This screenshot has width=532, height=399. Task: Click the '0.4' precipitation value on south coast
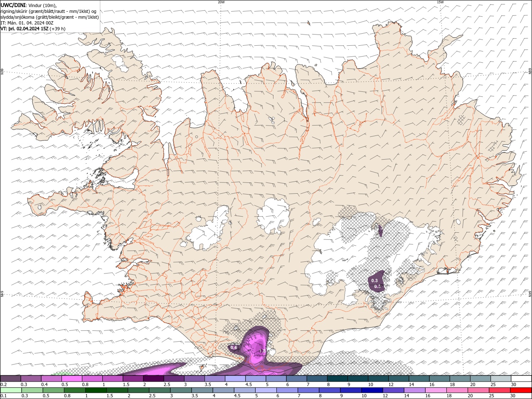[234, 347]
